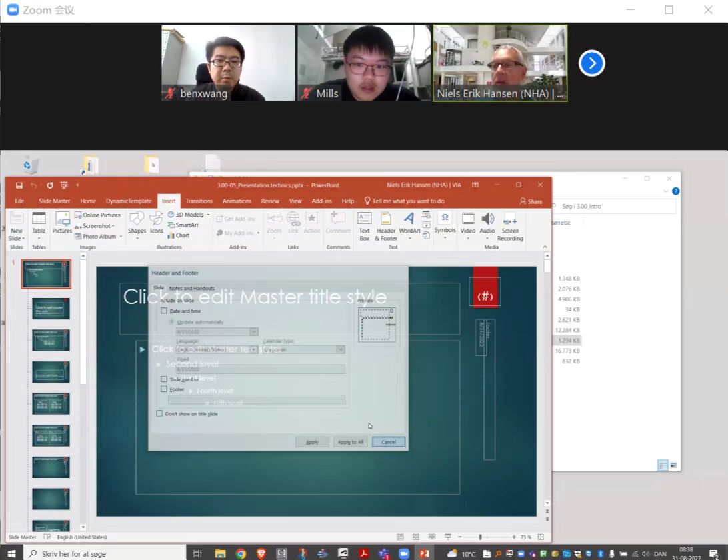Click the Icons button in Illustrations
This screenshot has height=560, width=728.
point(157,223)
